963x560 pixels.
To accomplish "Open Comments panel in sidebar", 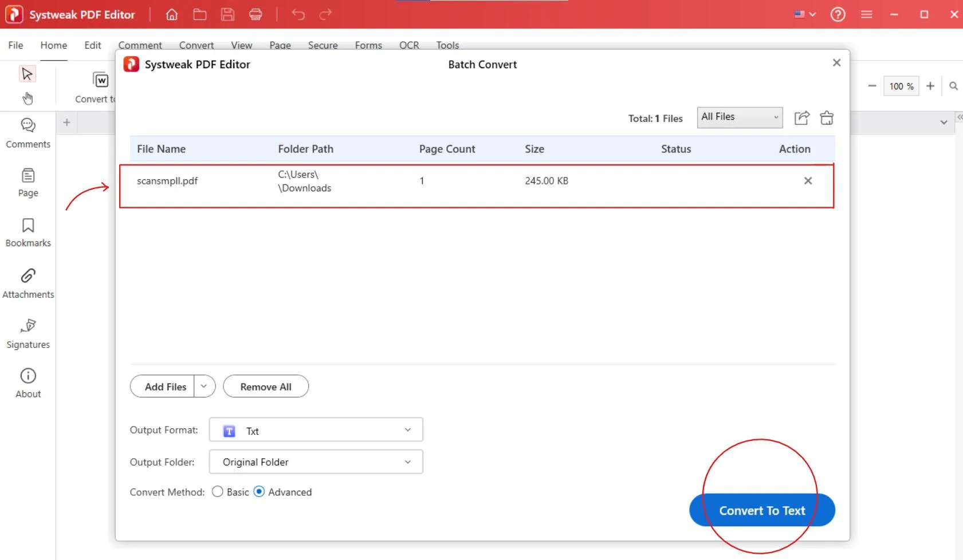I will (28, 133).
